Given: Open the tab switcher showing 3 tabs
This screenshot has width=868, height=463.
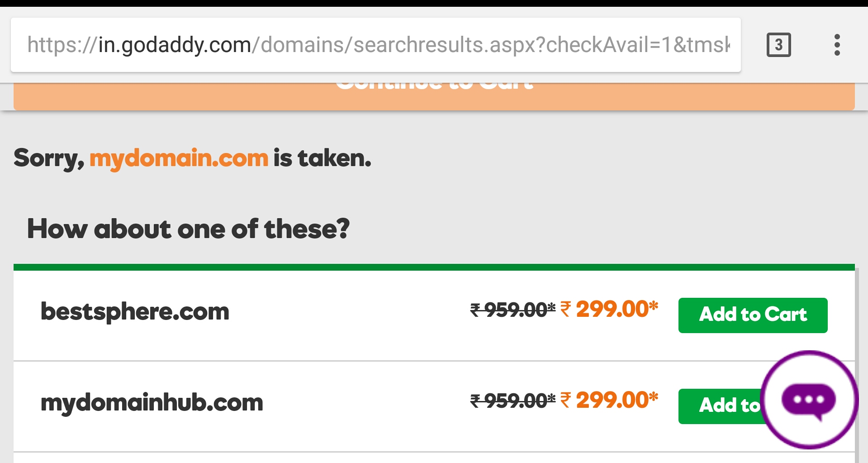Looking at the screenshot, I should point(778,45).
